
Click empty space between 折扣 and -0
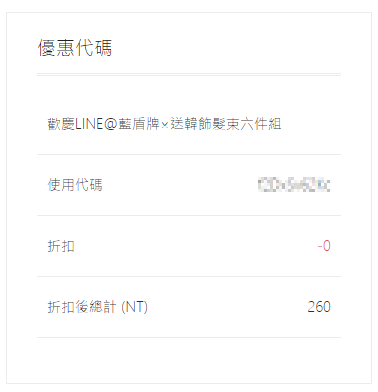click(196, 246)
